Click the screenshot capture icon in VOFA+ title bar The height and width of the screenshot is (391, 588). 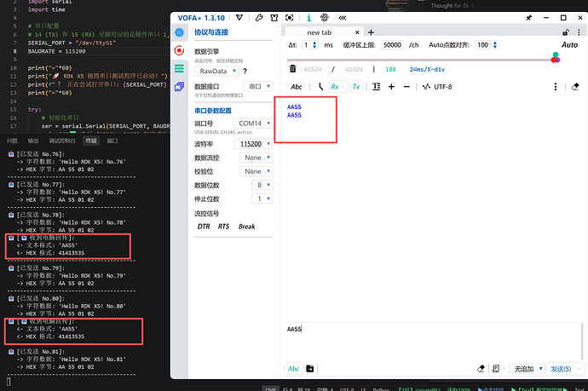[x=289, y=18]
